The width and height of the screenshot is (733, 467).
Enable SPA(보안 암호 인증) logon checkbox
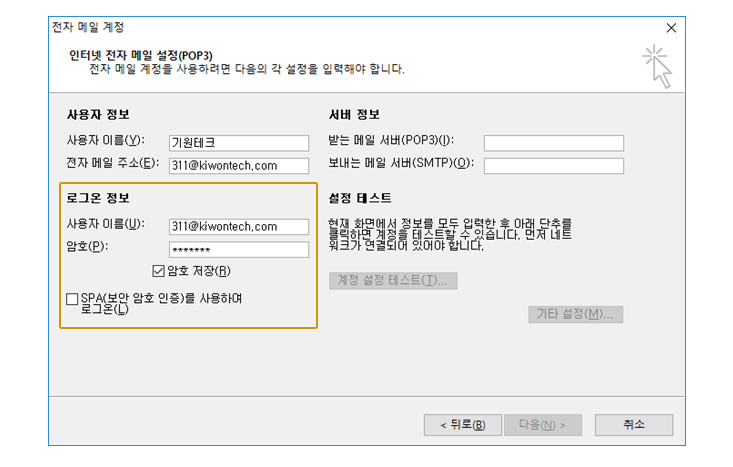pyautogui.click(x=72, y=299)
